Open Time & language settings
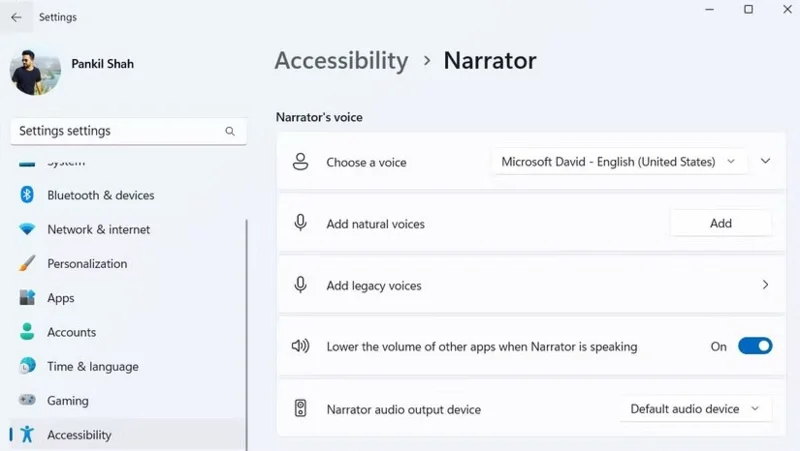This screenshot has height=451, width=800. [x=93, y=367]
